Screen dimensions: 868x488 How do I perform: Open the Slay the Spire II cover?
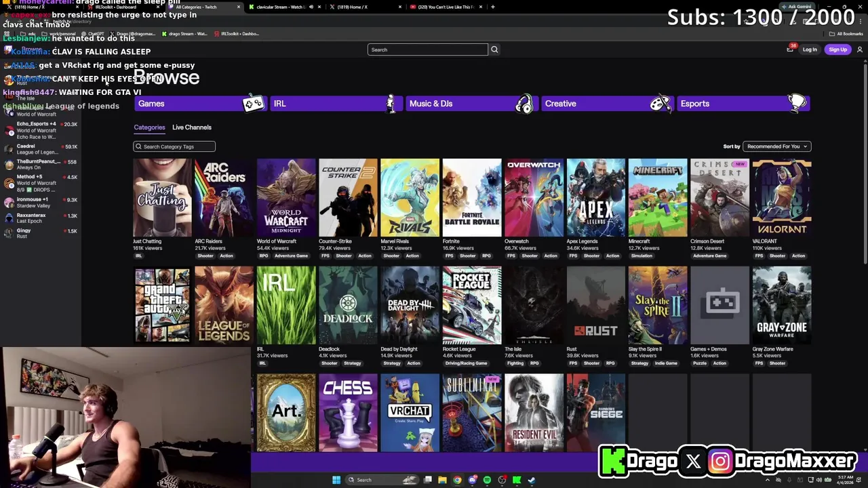click(x=658, y=305)
